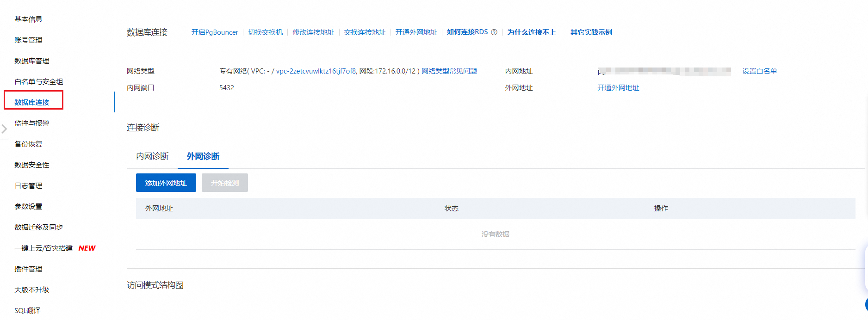Open 白名单与安全组 sidebar item
Image resolution: width=868 pixels, height=320 pixels.
(x=39, y=82)
